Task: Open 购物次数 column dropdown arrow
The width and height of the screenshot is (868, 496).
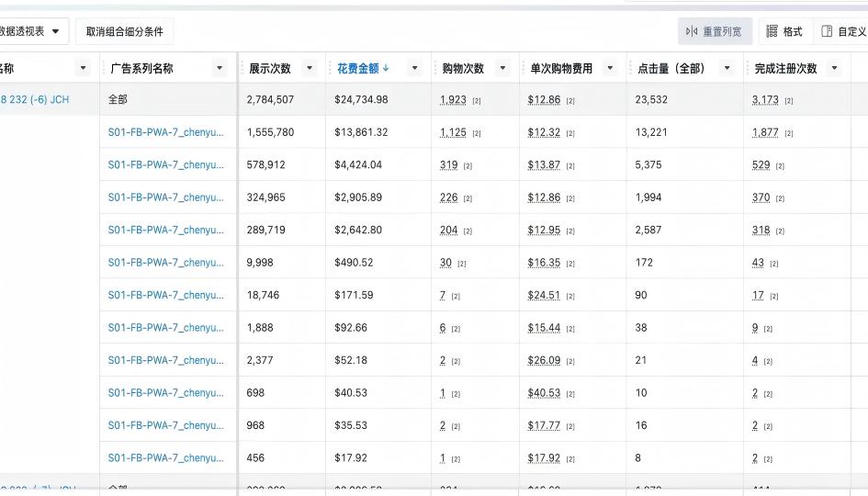Action: (x=502, y=68)
